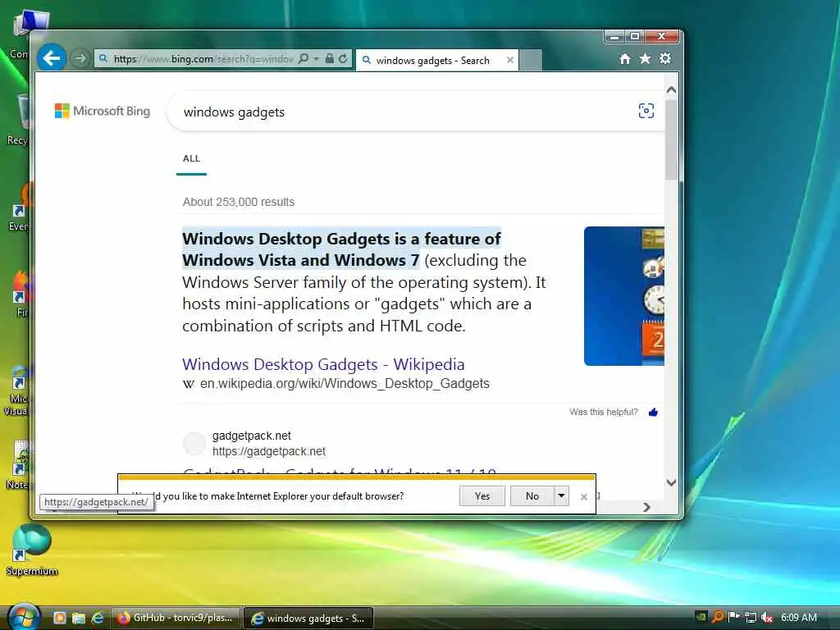Click the gadgetpack.net round favicon
The height and width of the screenshot is (630, 840).
click(194, 444)
